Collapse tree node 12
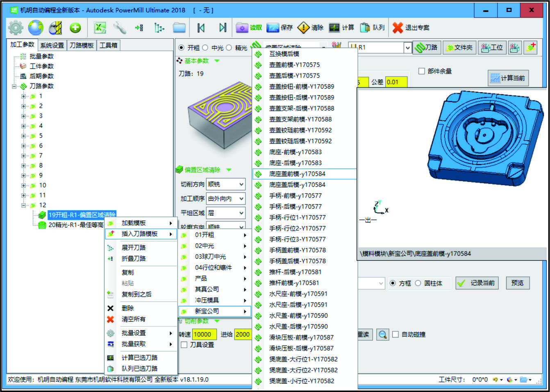The width and height of the screenshot is (550, 392). tap(23, 205)
